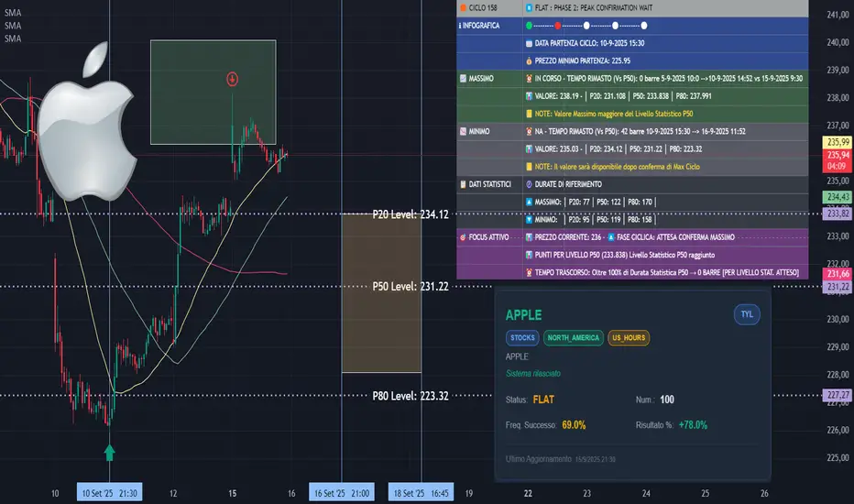Click the purple 227,27 price label
The height and width of the screenshot is (504, 854).
(x=838, y=395)
